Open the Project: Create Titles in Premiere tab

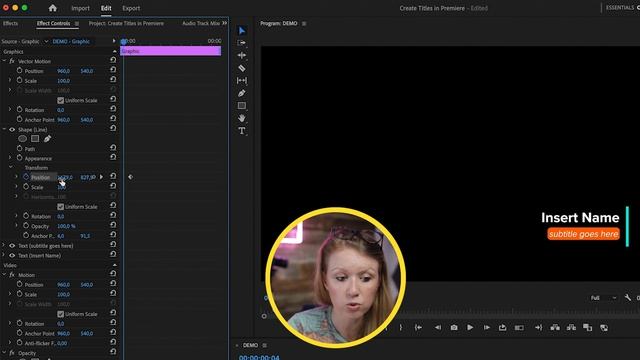(x=126, y=23)
